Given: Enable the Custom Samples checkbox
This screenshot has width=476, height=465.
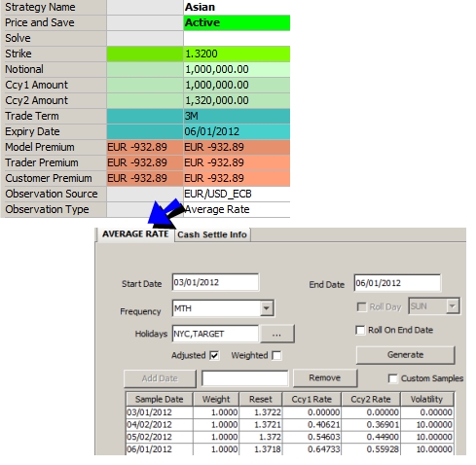Looking at the screenshot, I should point(392,378).
